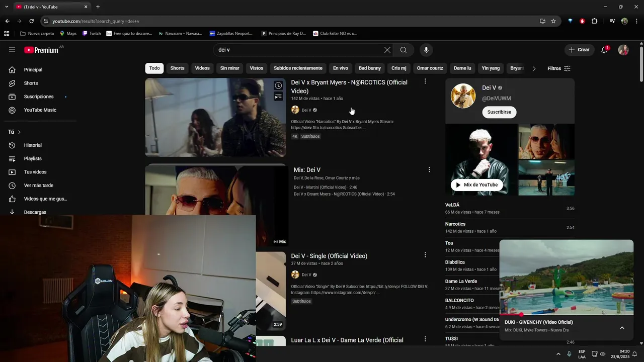Open Suscripciones in the sidebar

pyautogui.click(x=38, y=97)
